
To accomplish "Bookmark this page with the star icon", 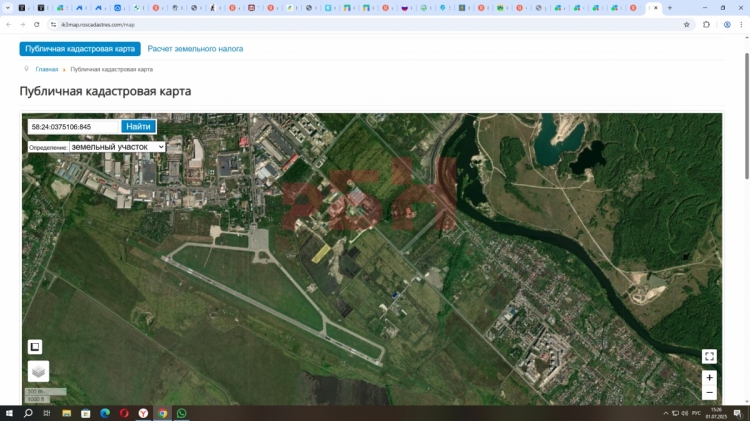I will pyautogui.click(x=686, y=24).
